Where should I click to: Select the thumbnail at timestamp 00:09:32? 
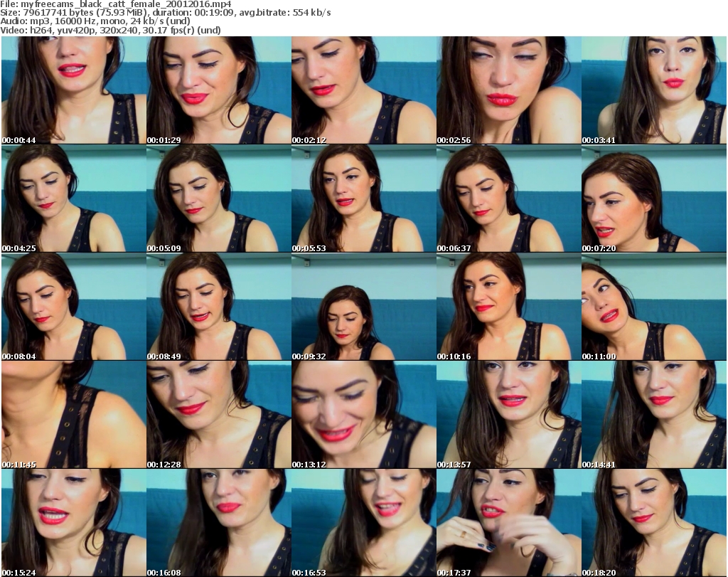tap(364, 307)
